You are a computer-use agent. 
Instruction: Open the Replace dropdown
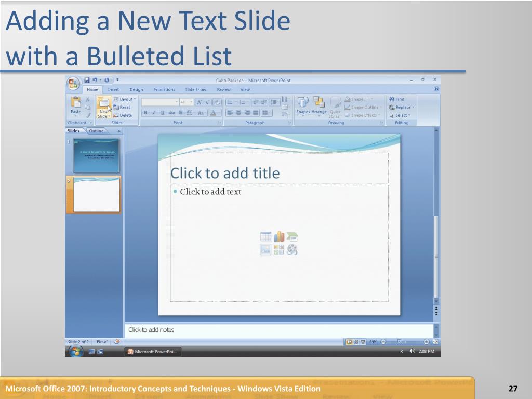402,107
